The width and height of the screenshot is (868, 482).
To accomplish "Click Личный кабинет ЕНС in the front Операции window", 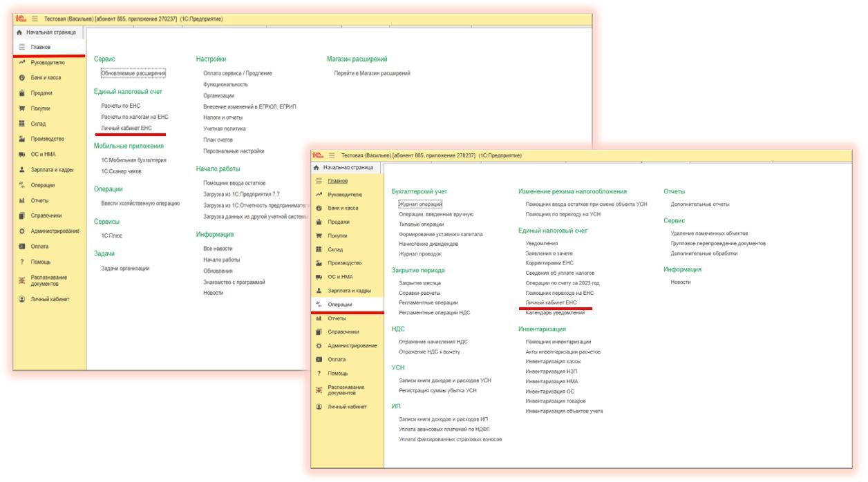I will point(551,302).
